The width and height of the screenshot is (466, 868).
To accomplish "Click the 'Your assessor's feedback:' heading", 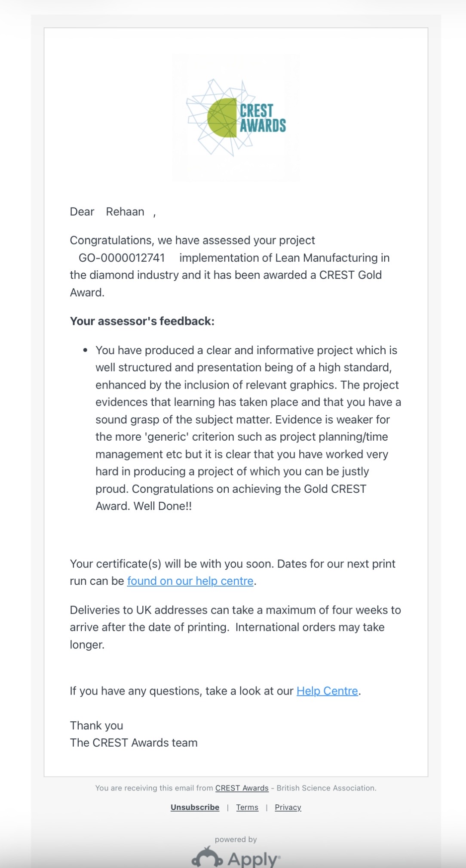I will (x=142, y=321).
